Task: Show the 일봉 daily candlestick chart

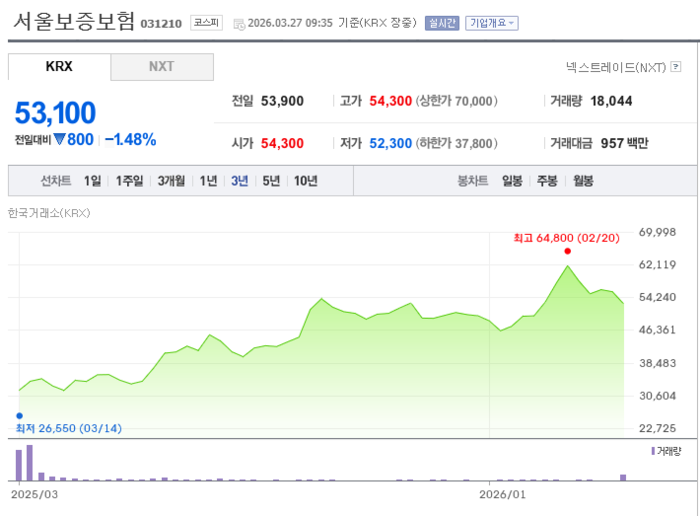Action: click(512, 181)
